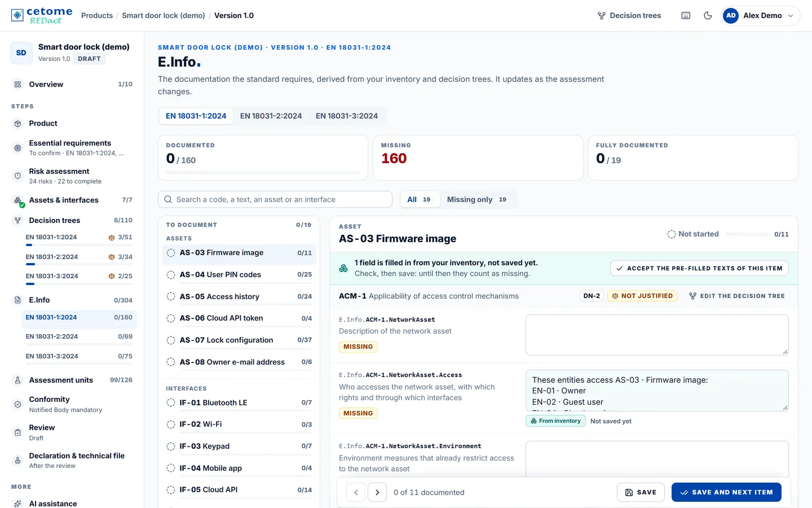
Task: Click Edit the decision tree
Action: (737, 296)
